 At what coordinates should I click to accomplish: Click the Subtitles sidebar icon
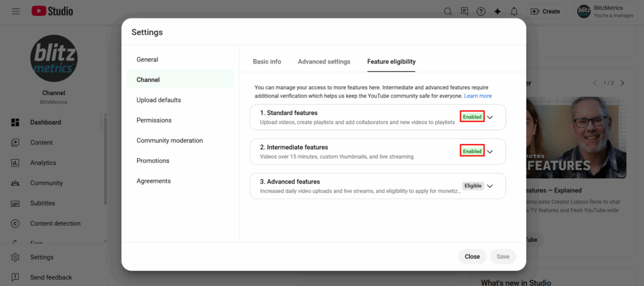point(16,203)
